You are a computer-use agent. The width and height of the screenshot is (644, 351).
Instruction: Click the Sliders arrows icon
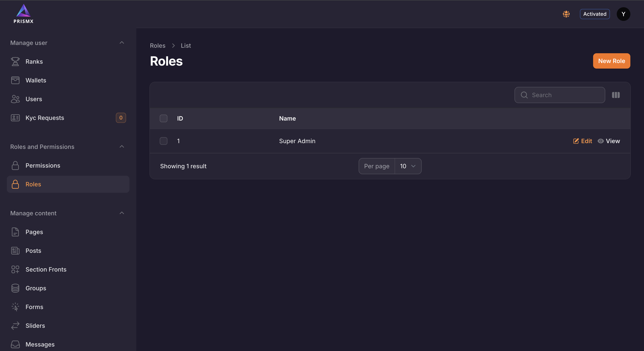tap(15, 325)
